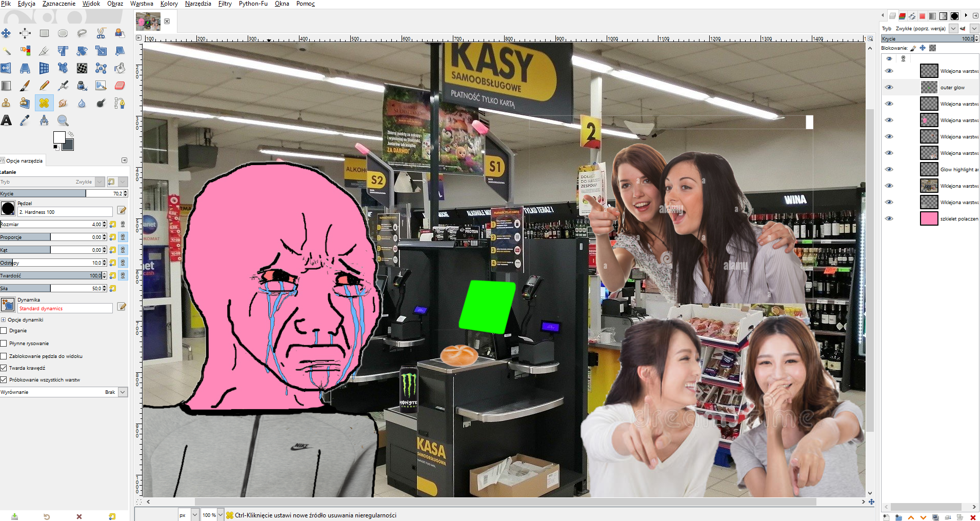
Task: Open layers dock tab configuration menu
Action: coord(975,16)
